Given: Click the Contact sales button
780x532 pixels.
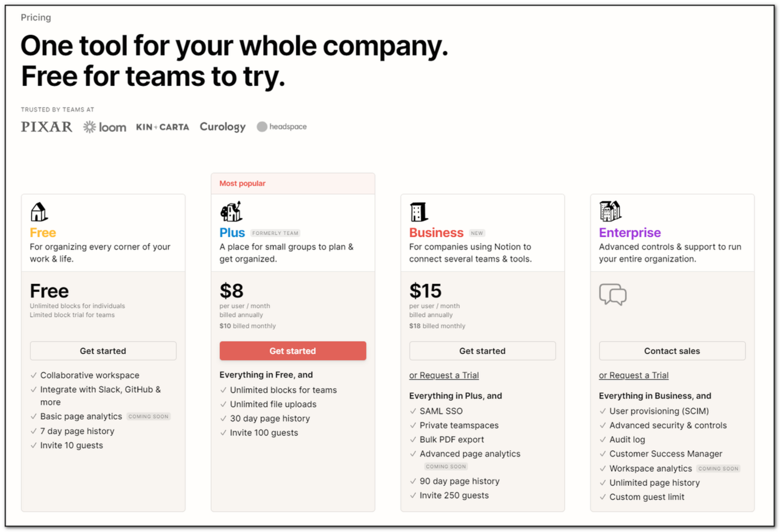Looking at the screenshot, I should tap(672, 351).
